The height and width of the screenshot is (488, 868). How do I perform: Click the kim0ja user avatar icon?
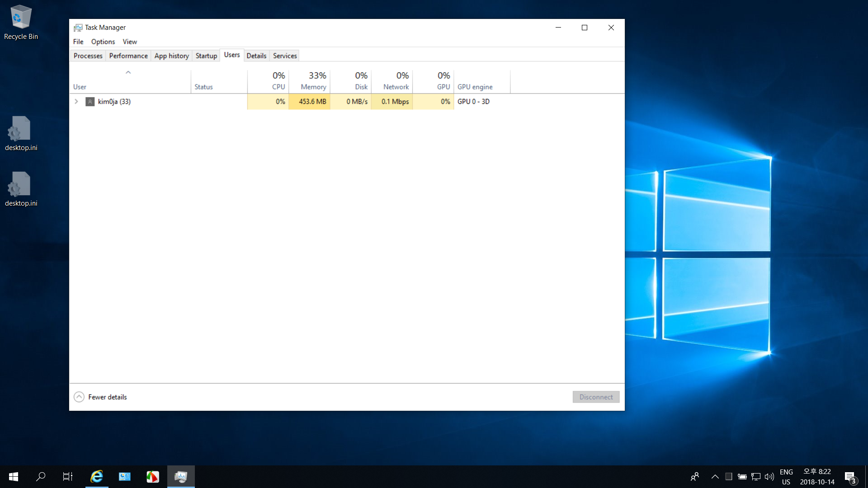pos(90,102)
